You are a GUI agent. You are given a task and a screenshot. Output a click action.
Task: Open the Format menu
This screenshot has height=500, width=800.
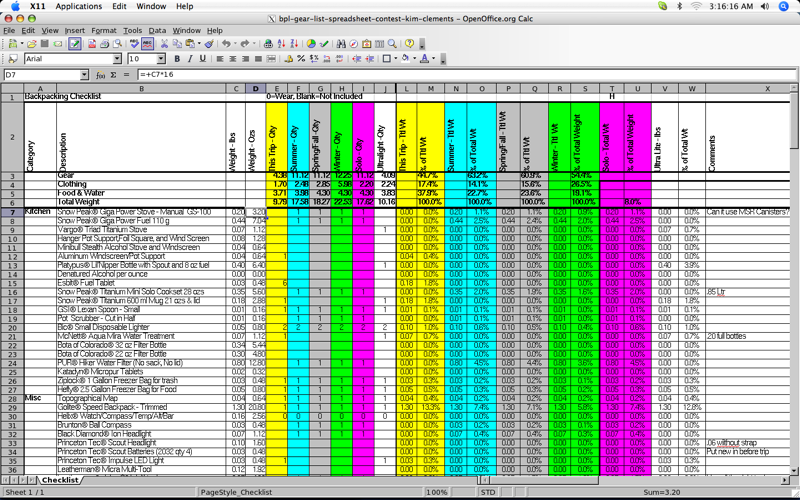pos(104,31)
